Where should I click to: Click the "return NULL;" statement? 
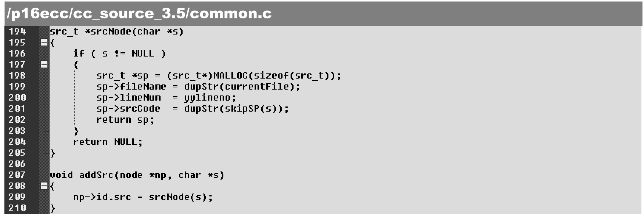point(107,142)
